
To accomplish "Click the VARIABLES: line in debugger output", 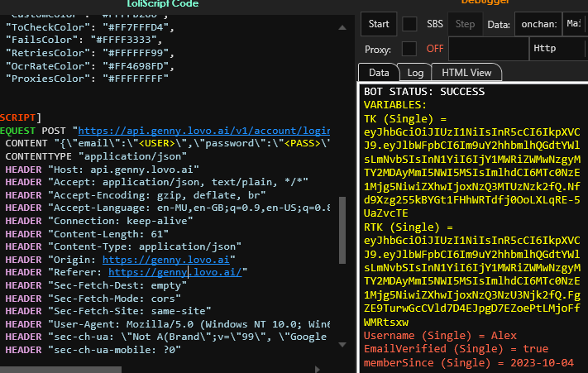I will coord(395,105).
